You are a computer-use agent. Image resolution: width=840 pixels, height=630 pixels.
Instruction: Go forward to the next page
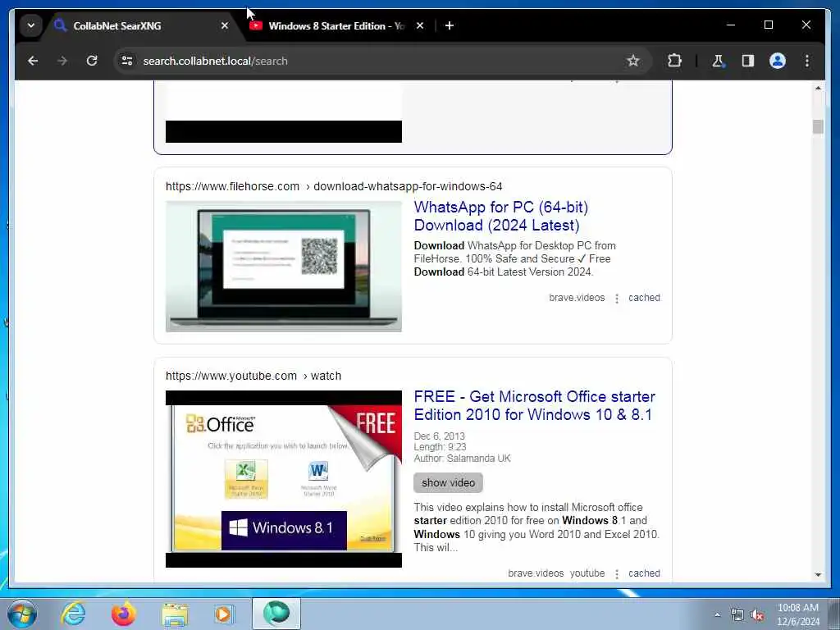coord(62,61)
